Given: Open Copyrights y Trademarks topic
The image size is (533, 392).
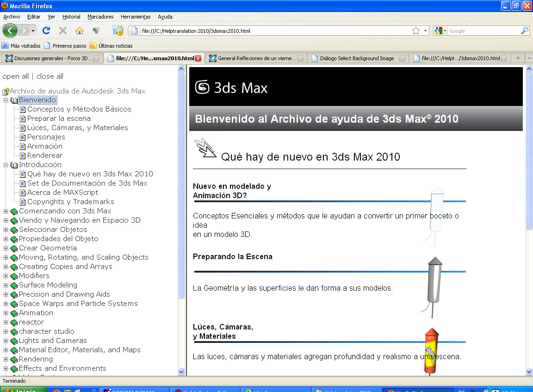Looking at the screenshot, I should point(70,202).
